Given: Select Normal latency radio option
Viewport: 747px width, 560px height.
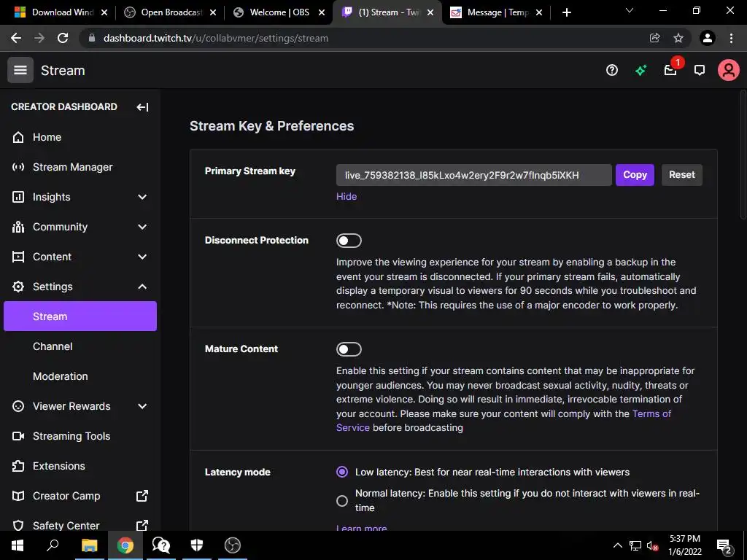Looking at the screenshot, I should pos(342,500).
